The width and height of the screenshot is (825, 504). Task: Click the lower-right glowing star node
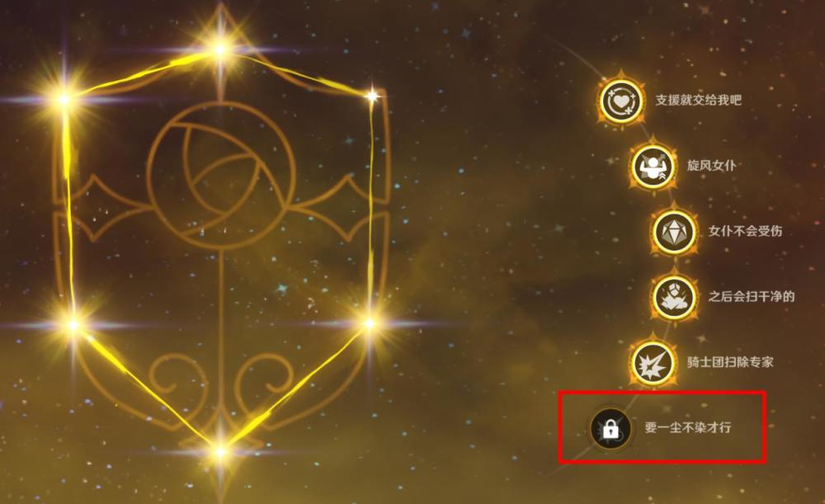[x=370, y=323]
